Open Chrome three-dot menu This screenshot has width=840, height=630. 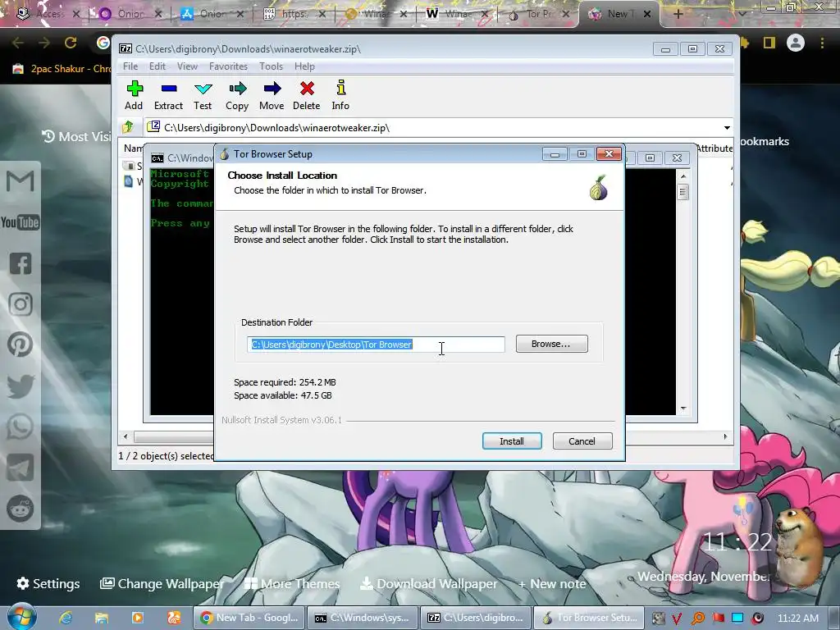[822, 43]
